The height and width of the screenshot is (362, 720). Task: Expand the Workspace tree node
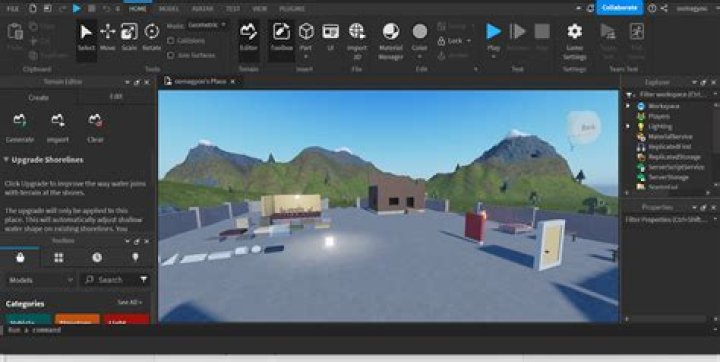(628, 106)
